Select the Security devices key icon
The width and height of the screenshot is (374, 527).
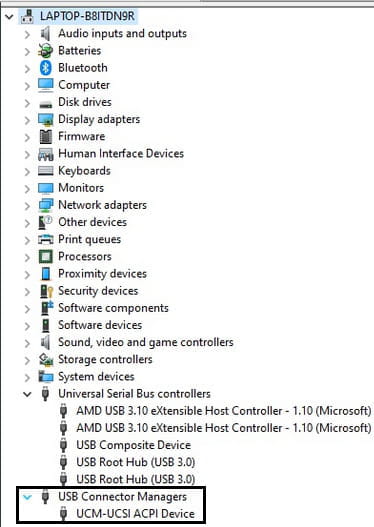46,291
